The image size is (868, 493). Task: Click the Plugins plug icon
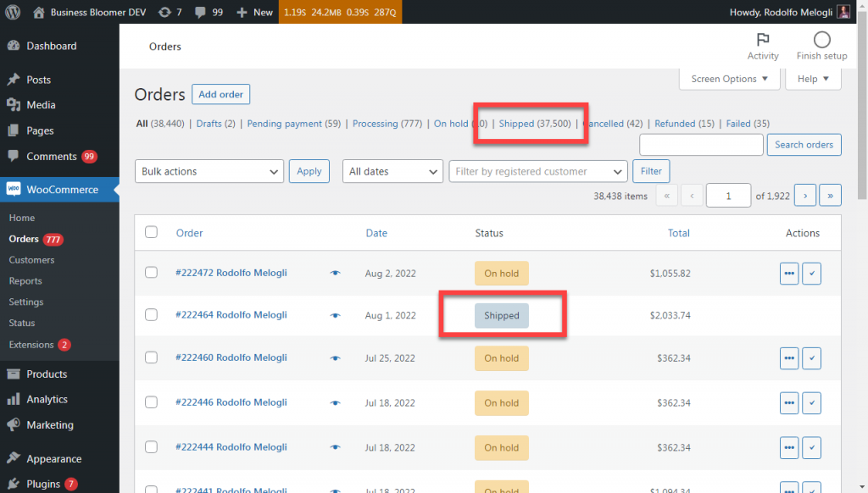click(x=14, y=485)
